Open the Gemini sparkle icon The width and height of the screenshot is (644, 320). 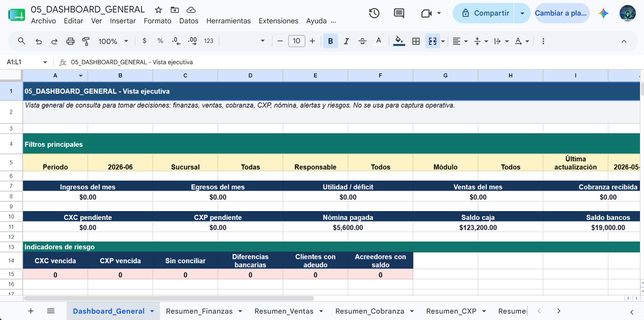pyautogui.click(x=603, y=13)
